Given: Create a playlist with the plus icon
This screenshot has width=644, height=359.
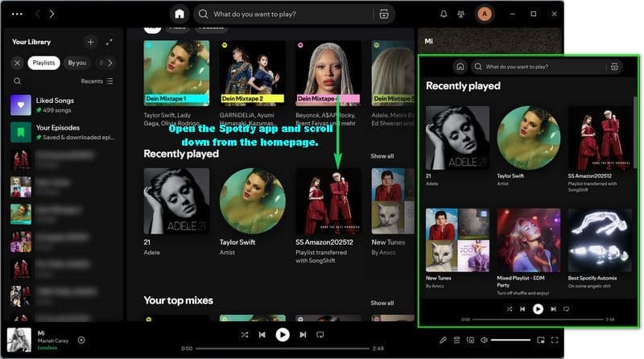Looking at the screenshot, I should (90, 42).
